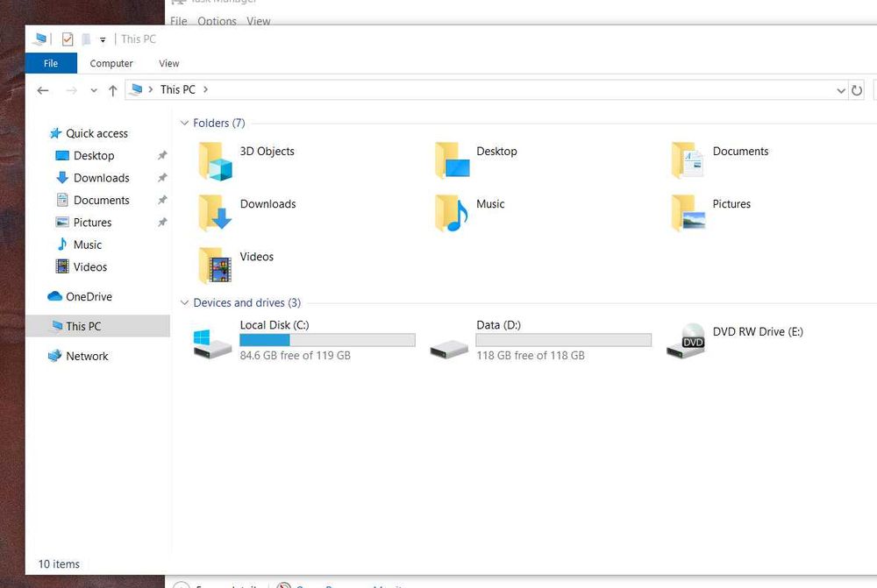877x588 pixels.
Task: Select the Data (D:) drive icon
Action: coord(448,350)
